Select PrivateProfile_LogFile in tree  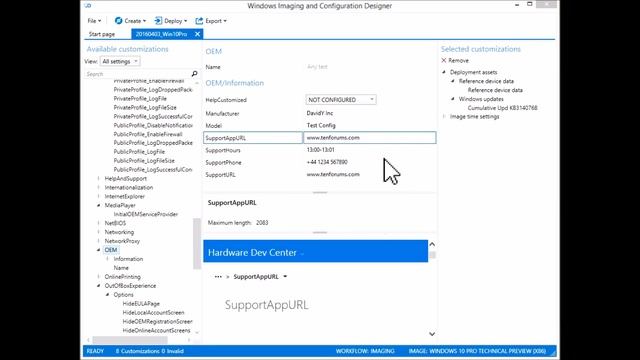(140, 98)
